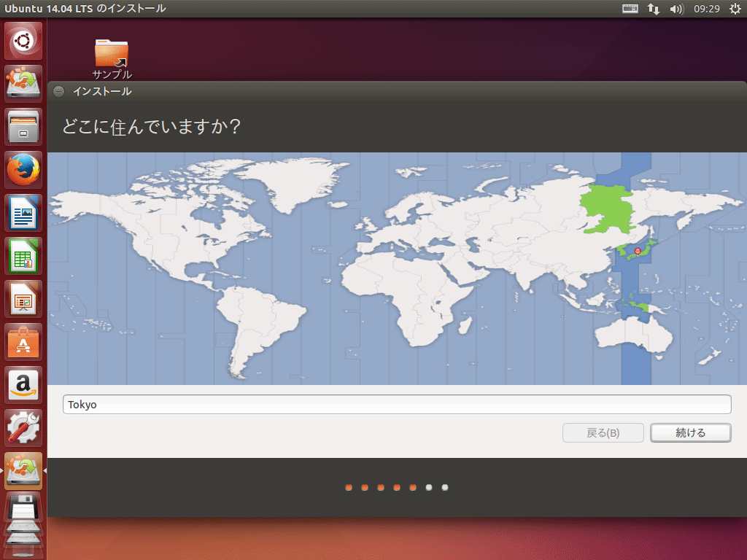Open the サンプル folder on desktop
747x560 pixels.
pyautogui.click(x=112, y=59)
